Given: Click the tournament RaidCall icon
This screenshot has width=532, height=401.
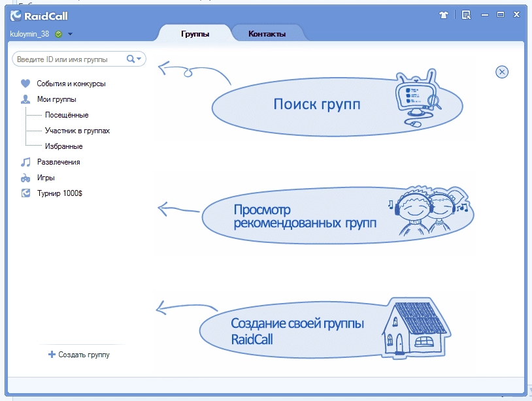Looking at the screenshot, I should point(25,193).
